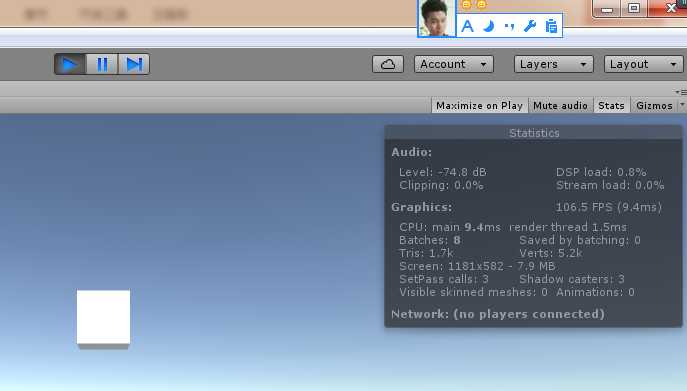Toggle Maximize on Play

tap(479, 106)
